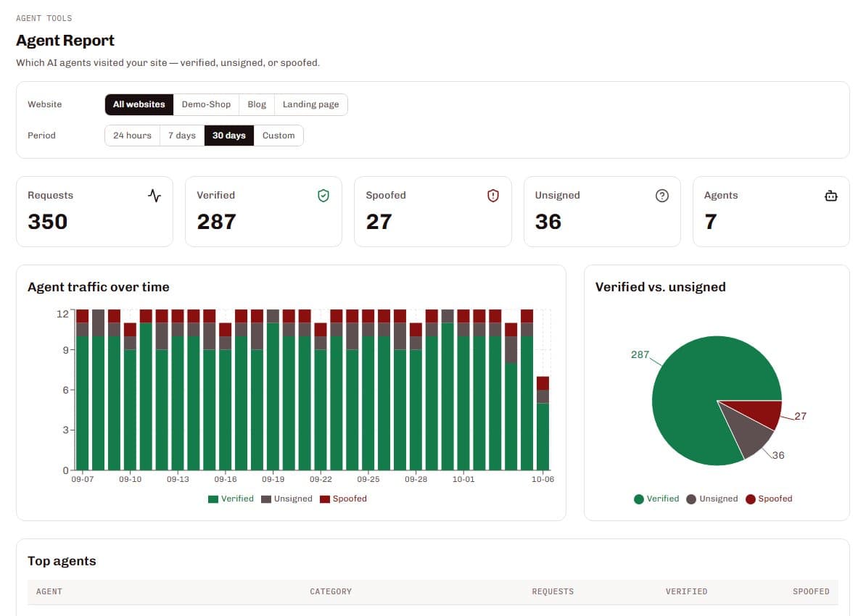Click the Spoofed count 27 card value

click(x=379, y=222)
